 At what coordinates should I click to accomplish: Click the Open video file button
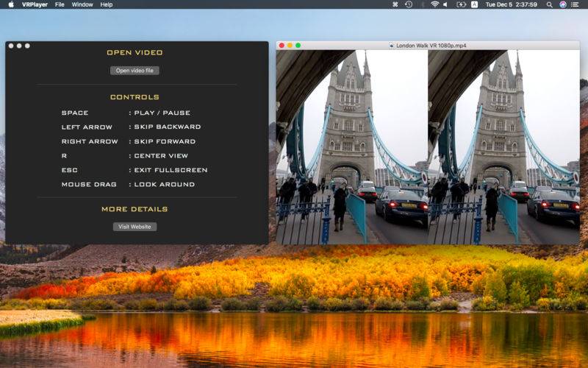(x=135, y=71)
